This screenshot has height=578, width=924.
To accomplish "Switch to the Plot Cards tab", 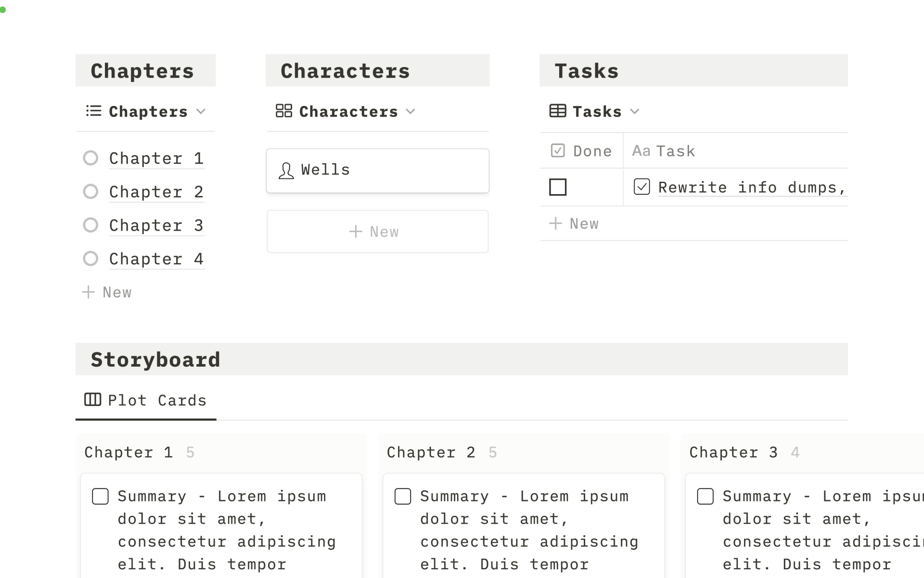I will tap(156, 400).
